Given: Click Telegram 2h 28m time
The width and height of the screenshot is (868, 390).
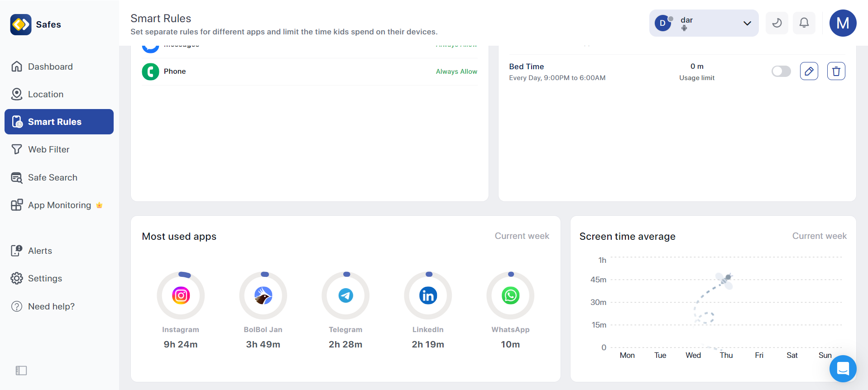Looking at the screenshot, I should click(345, 344).
